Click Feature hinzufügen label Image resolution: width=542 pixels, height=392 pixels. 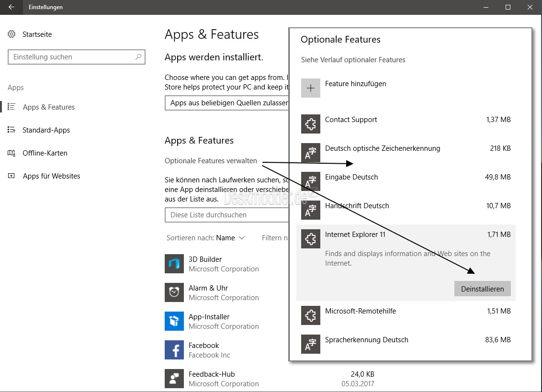[355, 84]
